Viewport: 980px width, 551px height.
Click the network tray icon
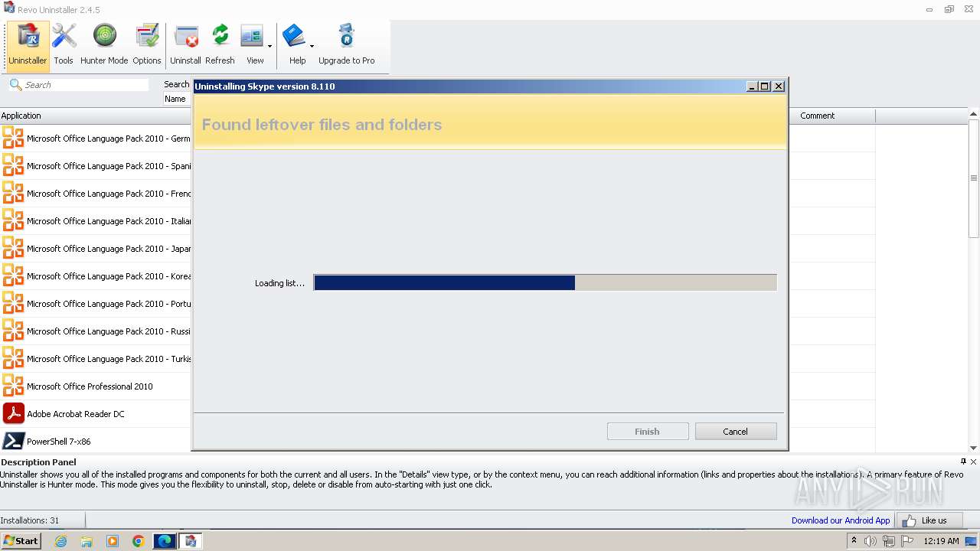click(889, 541)
